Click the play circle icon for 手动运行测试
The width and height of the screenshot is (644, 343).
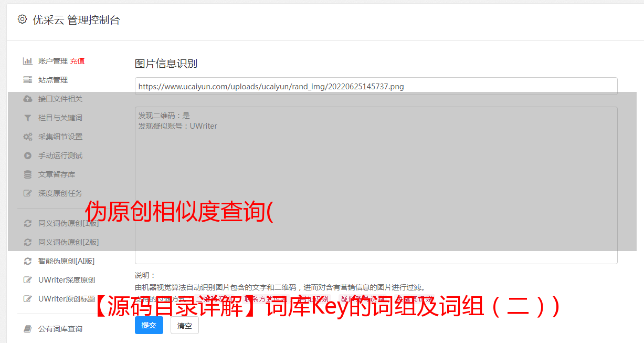click(x=28, y=155)
